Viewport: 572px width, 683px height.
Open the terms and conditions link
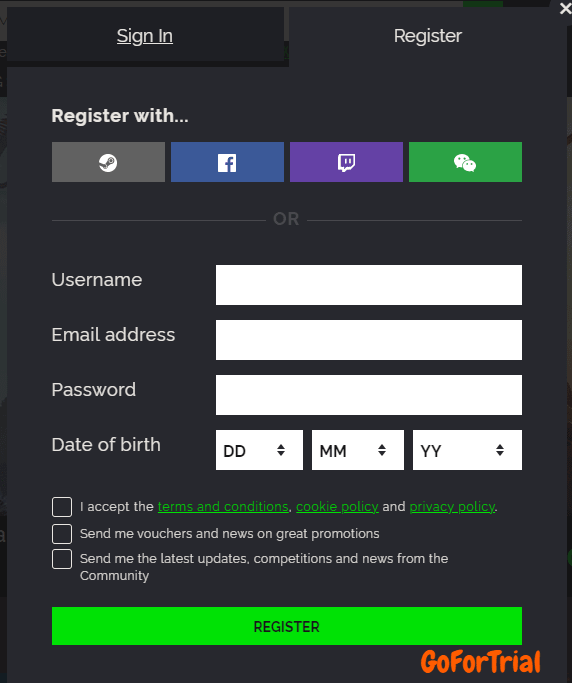pos(223,507)
